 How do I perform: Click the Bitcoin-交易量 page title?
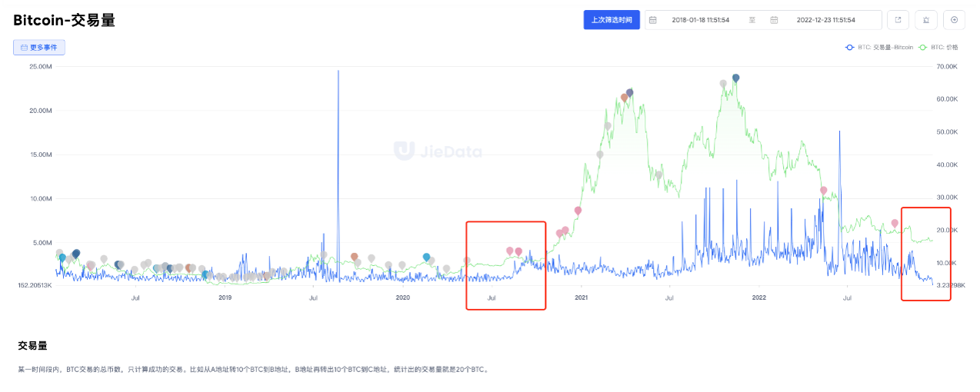tap(65, 20)
